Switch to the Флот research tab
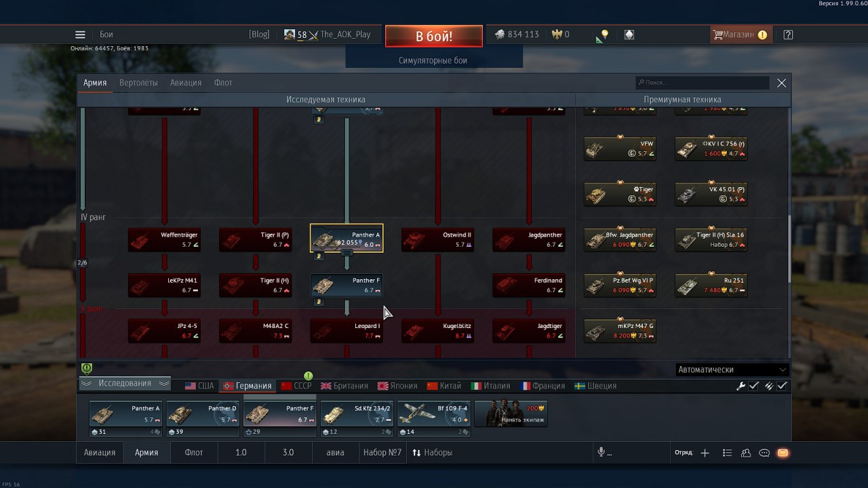Screen dimensions: 868x488 click(x=223, y=83)
